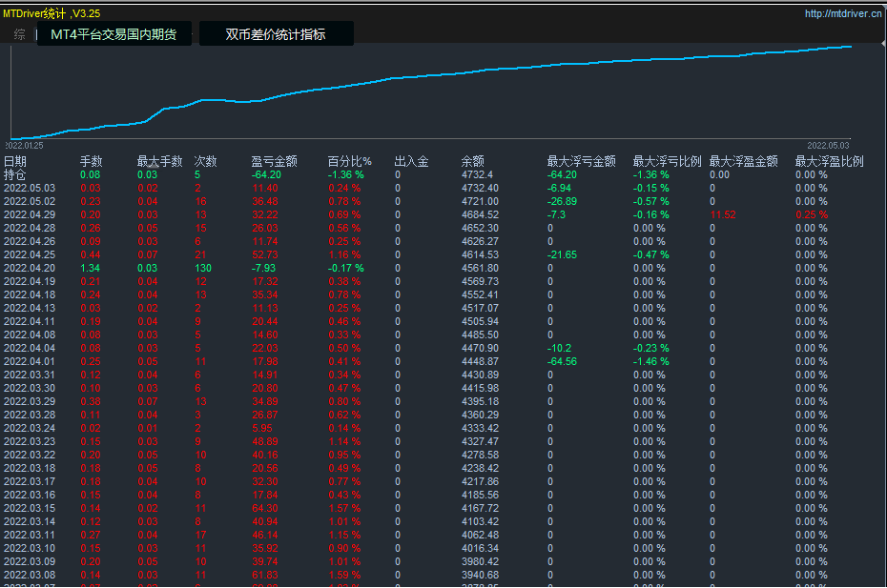Select the 2022.03.15 date row
This screenshot has height=588, width=887.
pos(30,508)
